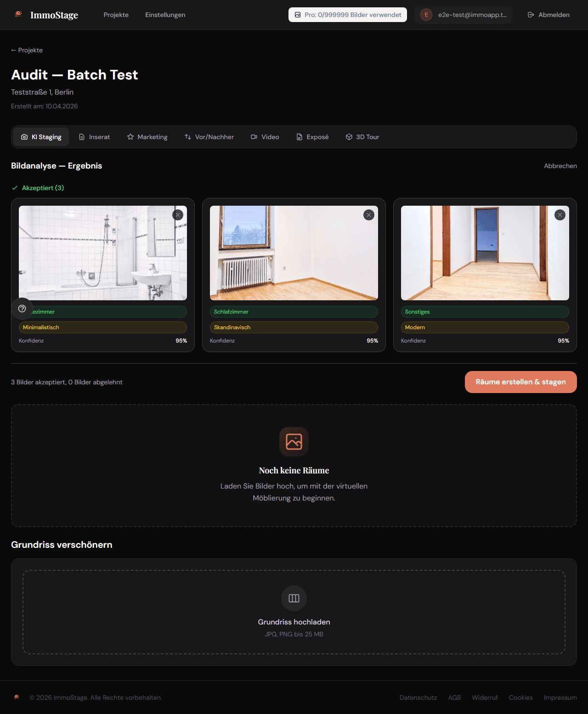
Task: Click the Video camera icon in tab bar
Action: 254,137
